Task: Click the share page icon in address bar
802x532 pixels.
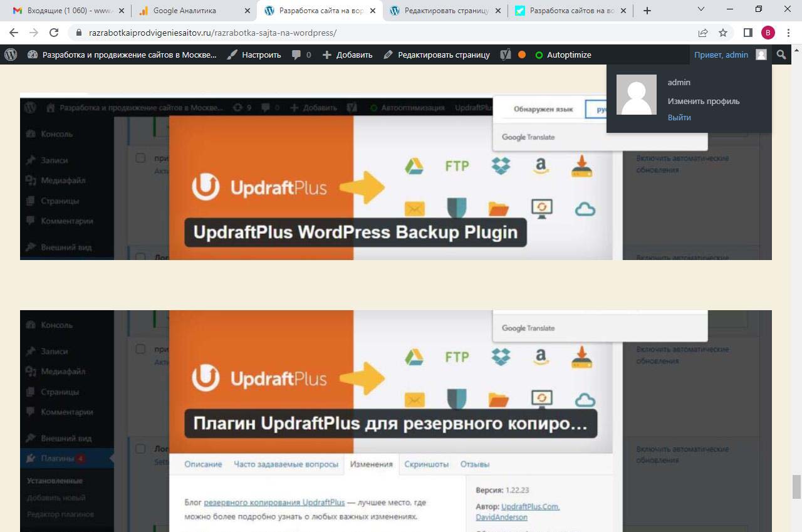Action: 703,33
